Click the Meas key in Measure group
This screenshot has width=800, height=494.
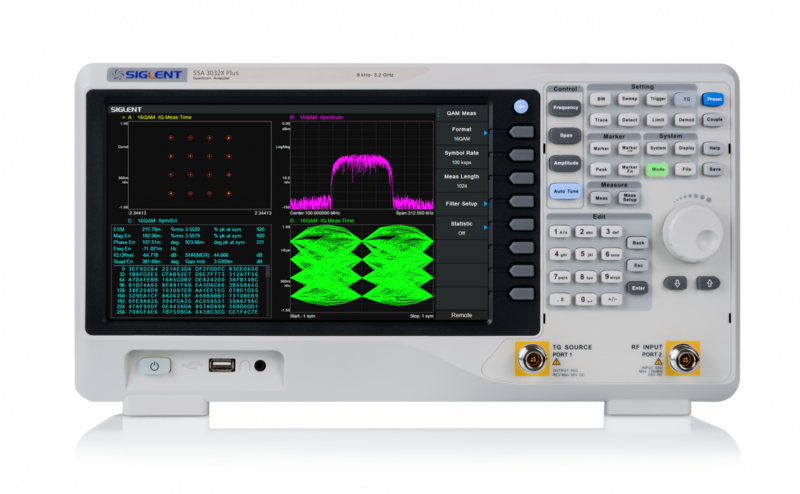click(601, 198)
